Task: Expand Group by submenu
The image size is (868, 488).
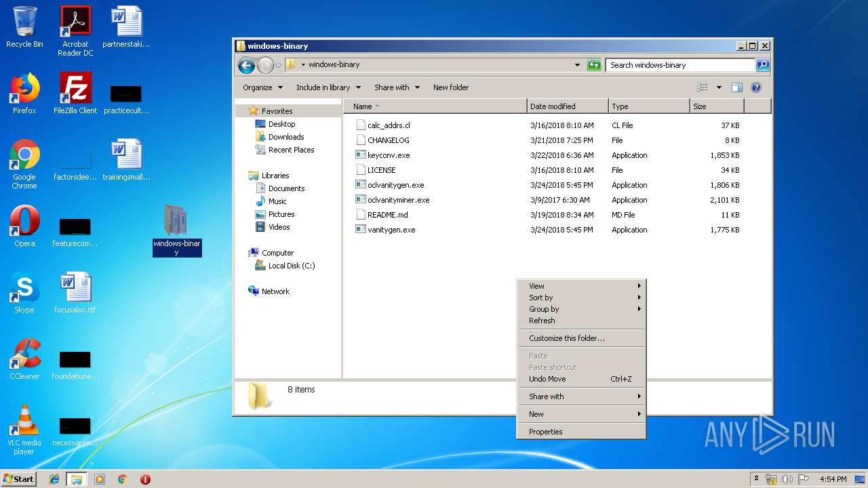Action: (x=582, y=309)
